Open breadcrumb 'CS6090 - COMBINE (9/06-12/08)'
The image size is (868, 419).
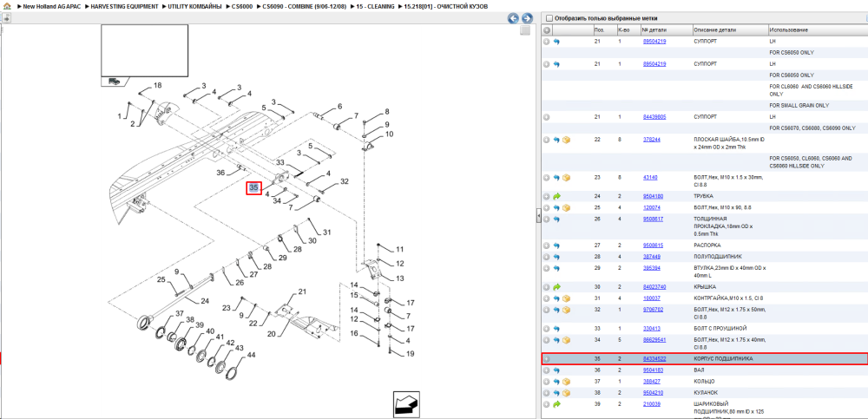[305, 6]
